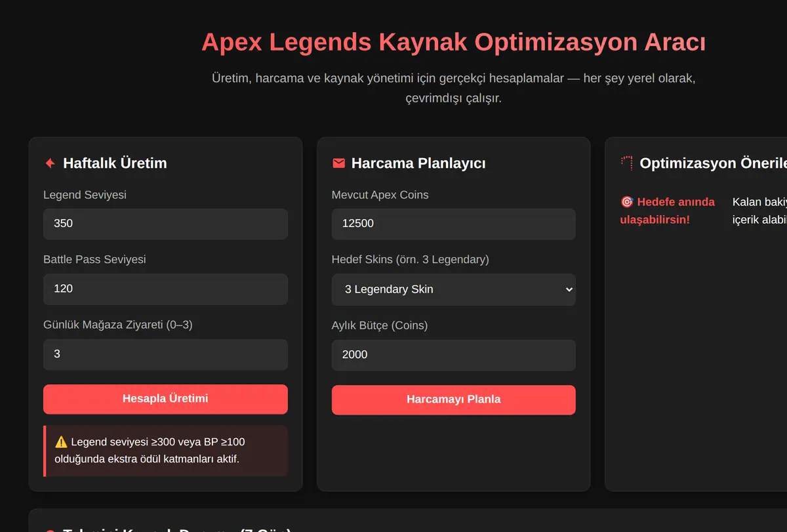This screenshot has width=787, height=532.
Task: Click the Optimizasyon Önerileri header icon
Action: pos(626,163)
